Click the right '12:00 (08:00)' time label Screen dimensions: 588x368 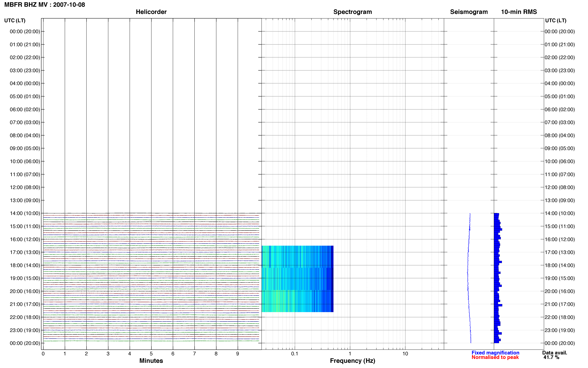click(x=560, y=187)
